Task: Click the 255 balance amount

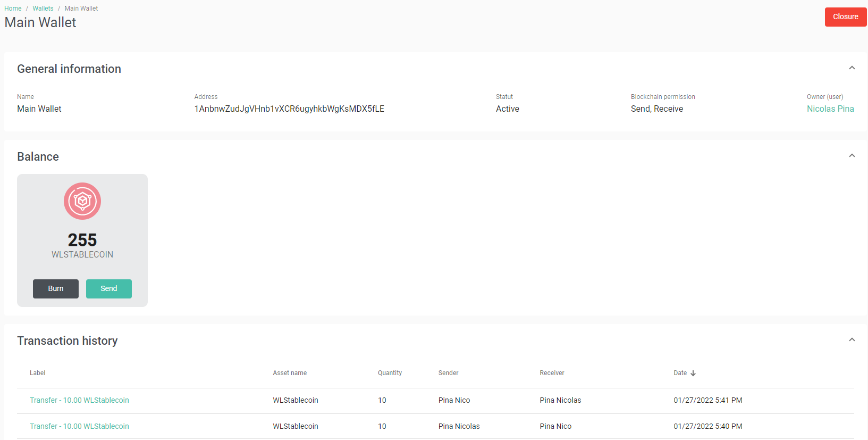Action: coord(82,240)
